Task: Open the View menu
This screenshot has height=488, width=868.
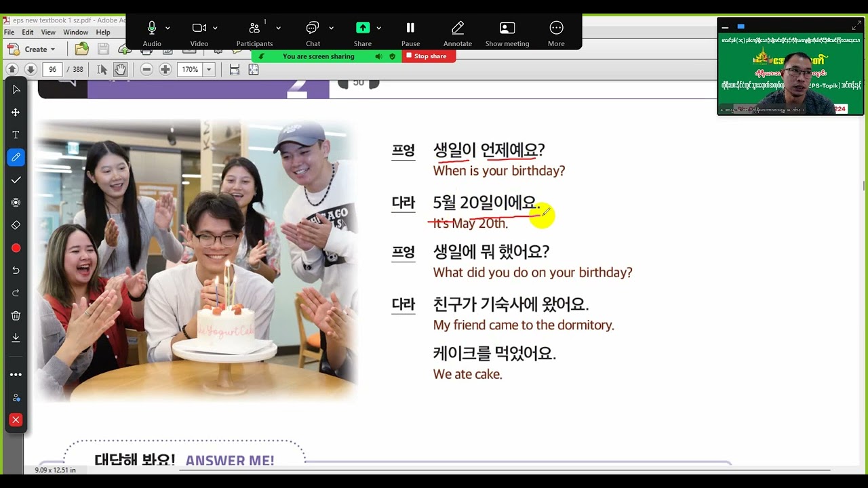Action: pyautogui.click(x=48, y=33)
